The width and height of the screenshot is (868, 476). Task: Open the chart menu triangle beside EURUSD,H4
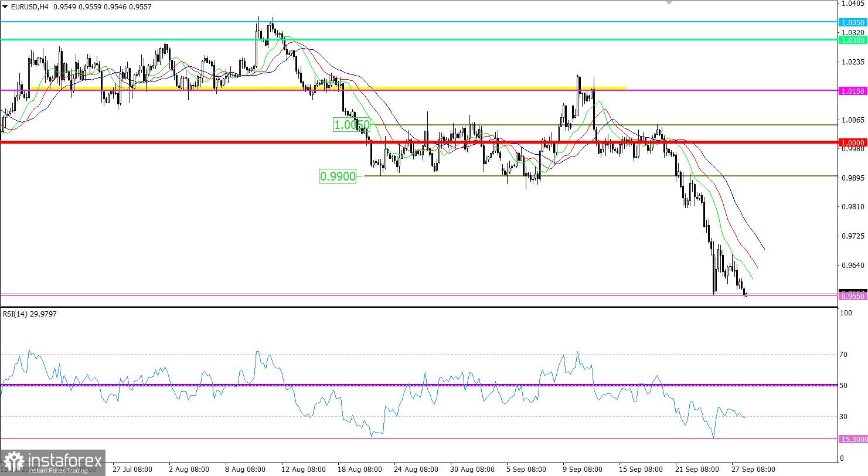tap(5, 7)
